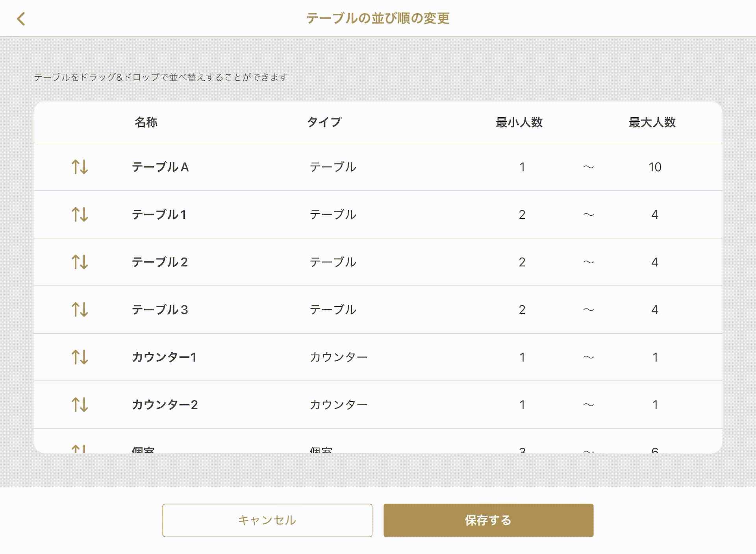Click the 最大人数 column header

point(652,122)
